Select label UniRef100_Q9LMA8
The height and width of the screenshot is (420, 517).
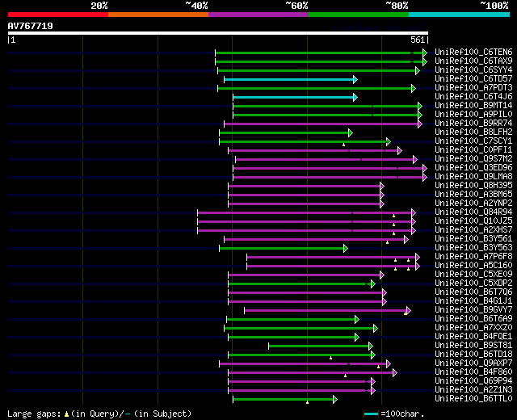pos(473,176)
